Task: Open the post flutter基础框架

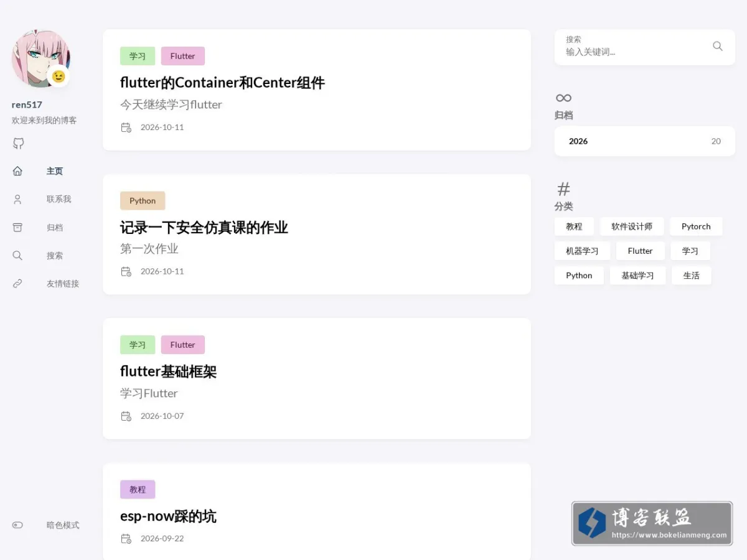Action: 168,372
